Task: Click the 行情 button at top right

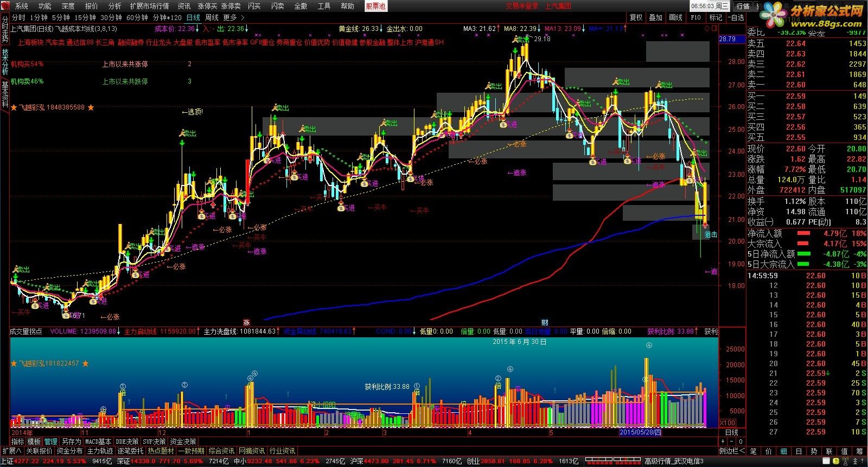Action: tap(743, 6)
